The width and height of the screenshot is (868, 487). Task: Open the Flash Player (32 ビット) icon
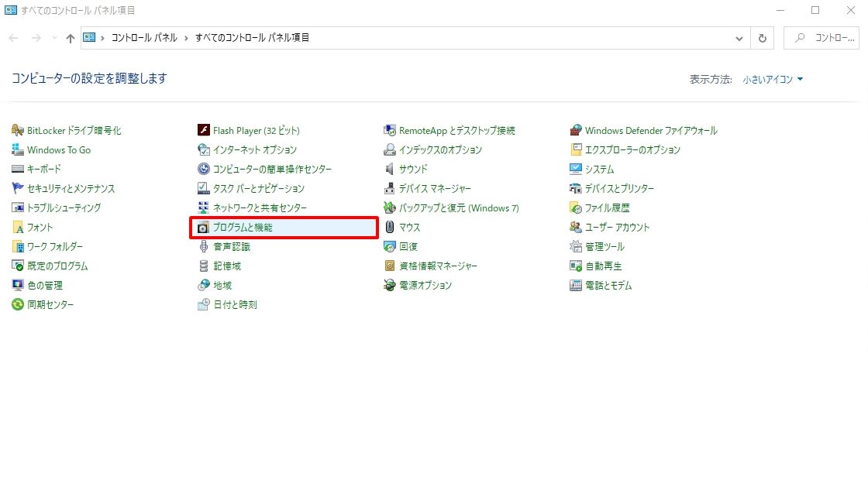(204, 130)
